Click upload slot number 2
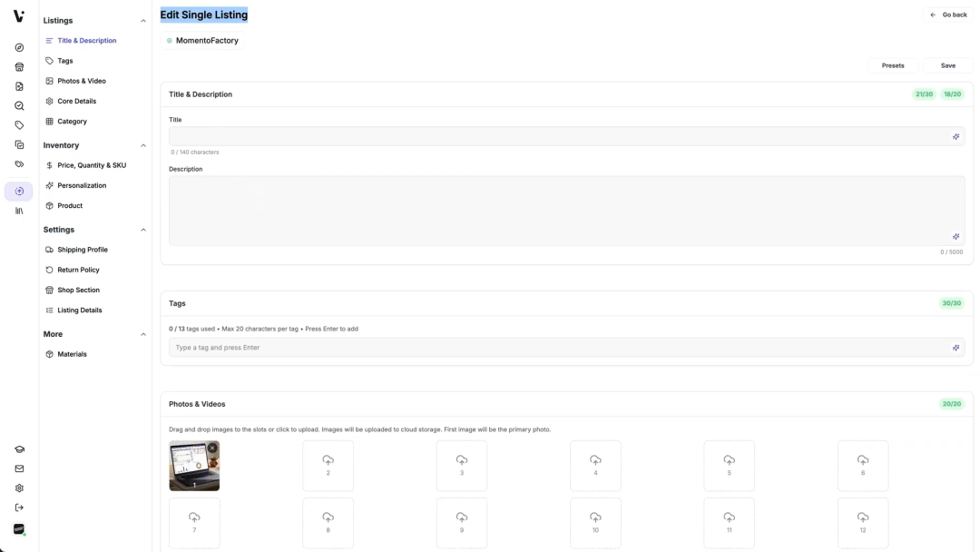Image resolution: width=980 pixels, height=552 pixels. pos(328,465)
